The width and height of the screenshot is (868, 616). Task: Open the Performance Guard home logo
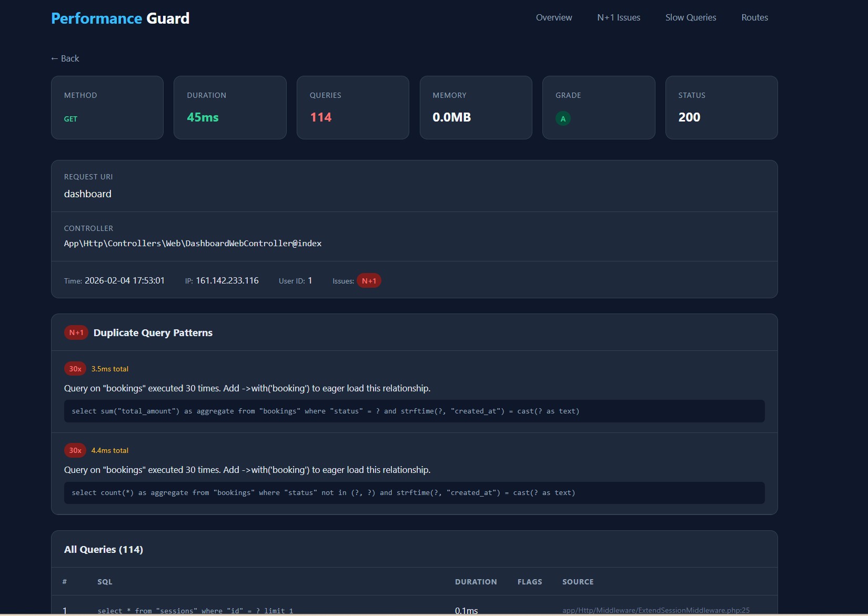[120, 18]
